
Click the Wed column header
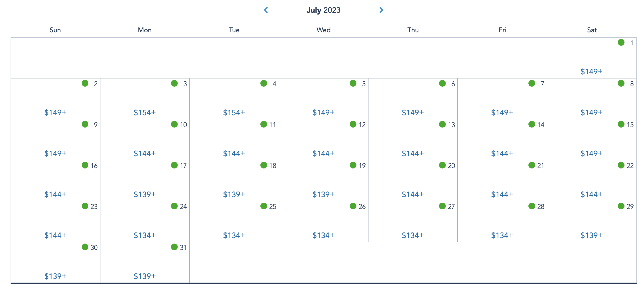(323, 30)
